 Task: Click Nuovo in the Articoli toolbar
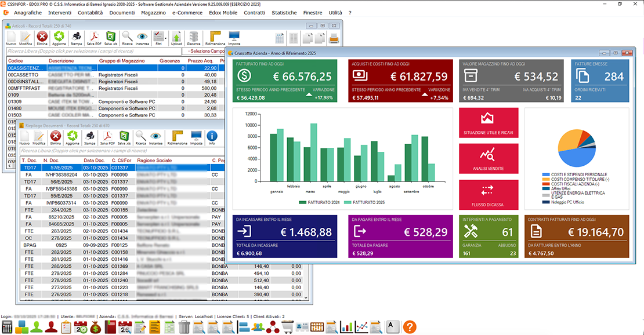[11, 38]
